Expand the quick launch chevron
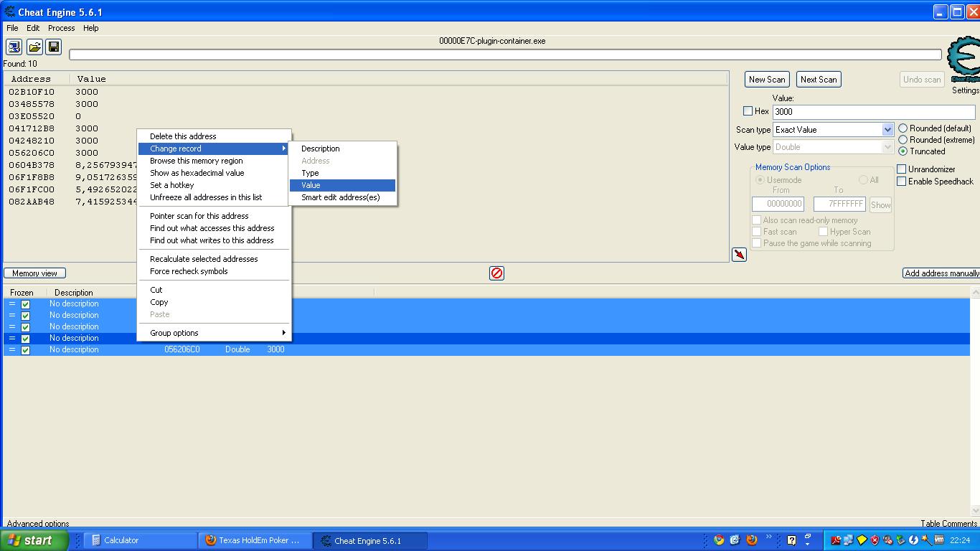Viewport: 980px width, 551px height. click(768, 536)
